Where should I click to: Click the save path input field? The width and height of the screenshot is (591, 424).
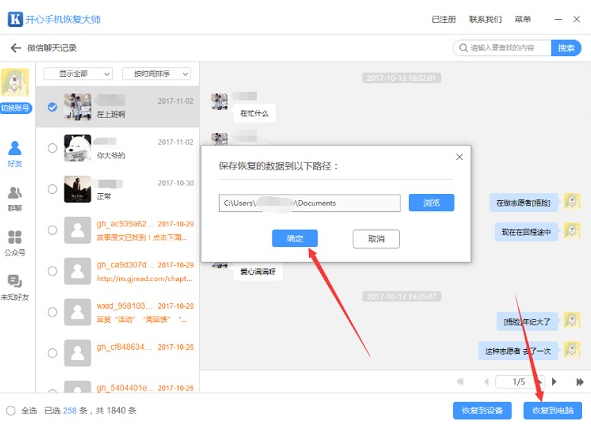coord(309,203)
